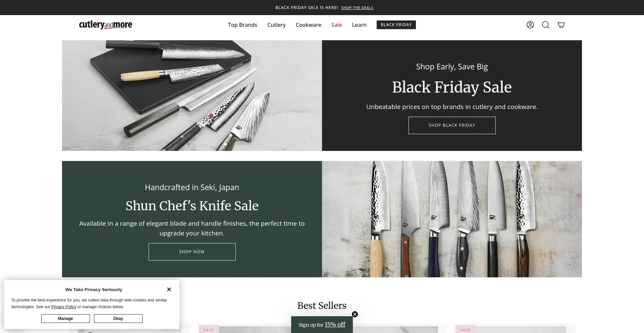Click the Black Friday nav badge
Screen dimensions: 644x333
click(396, 25)
